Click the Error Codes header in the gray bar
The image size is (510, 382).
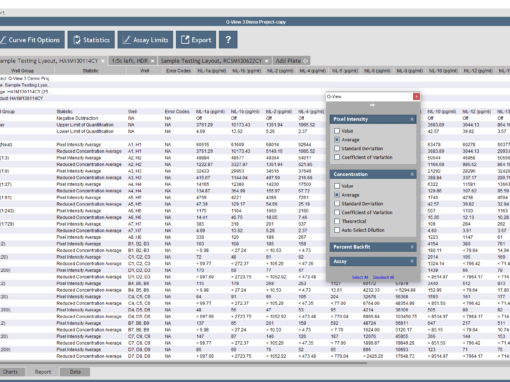click(x=178, y=71)
